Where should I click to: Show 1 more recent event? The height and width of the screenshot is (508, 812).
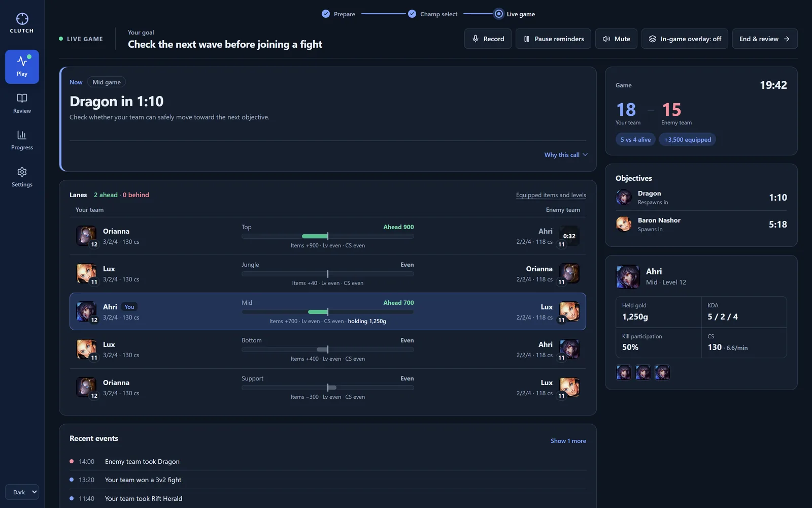pos(568,441)
